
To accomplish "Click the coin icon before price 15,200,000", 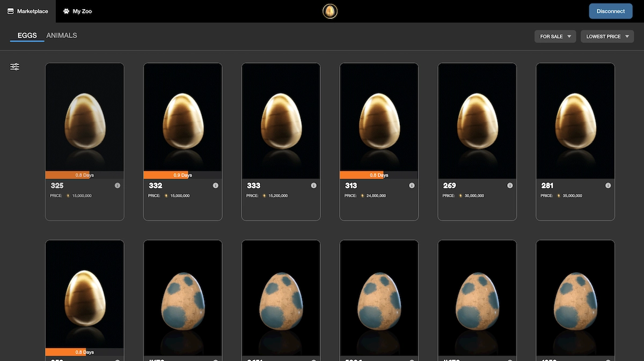I will (x=264, y=196).
